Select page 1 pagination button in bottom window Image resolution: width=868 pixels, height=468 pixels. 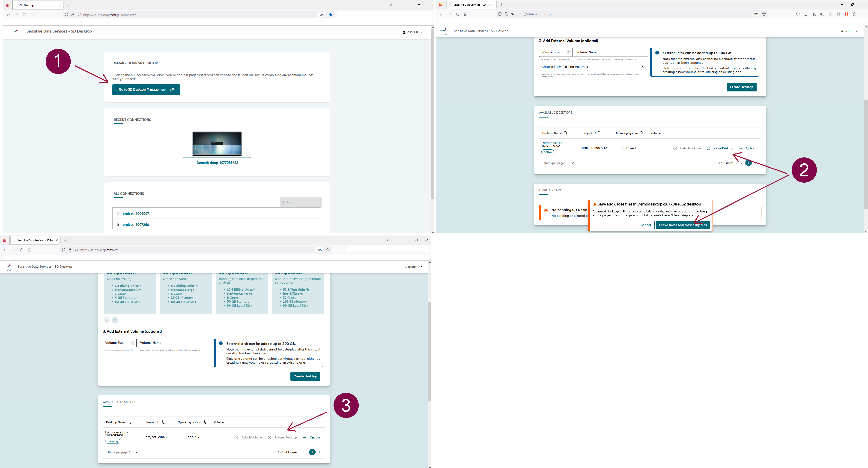coord(312,452)
